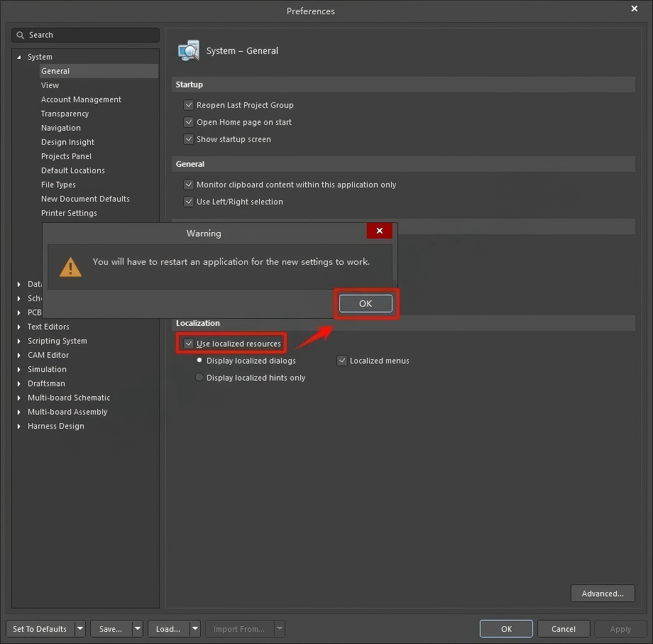Screen dimensions: 653x644
Task: Click the System – General header icon
Action: 189,51
